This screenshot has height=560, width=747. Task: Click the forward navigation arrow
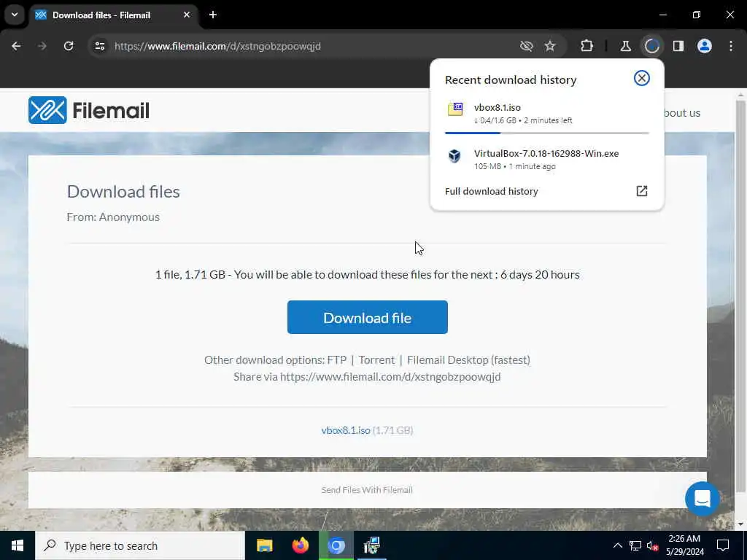click(x=42, y=46)
